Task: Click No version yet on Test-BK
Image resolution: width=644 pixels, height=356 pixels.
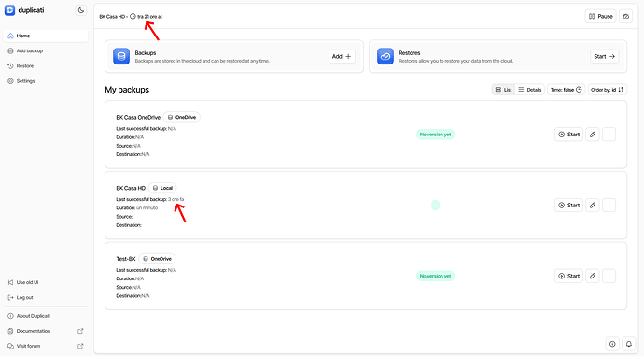Action: click(x=435, y=276)
